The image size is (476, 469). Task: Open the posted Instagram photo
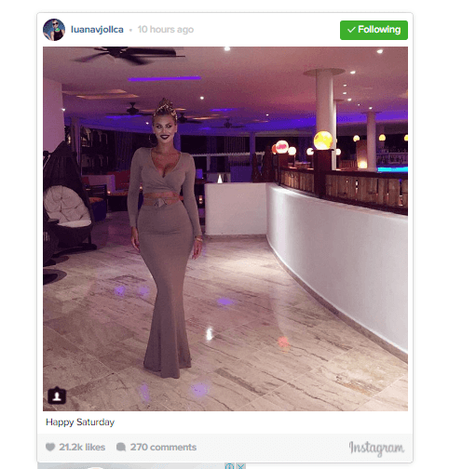[x=225, y=229]
